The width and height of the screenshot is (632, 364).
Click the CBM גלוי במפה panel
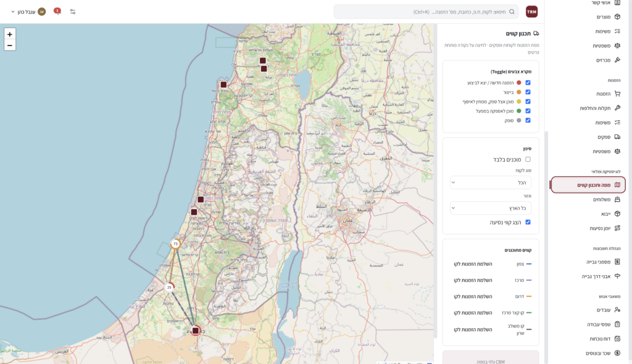[491, 357]
